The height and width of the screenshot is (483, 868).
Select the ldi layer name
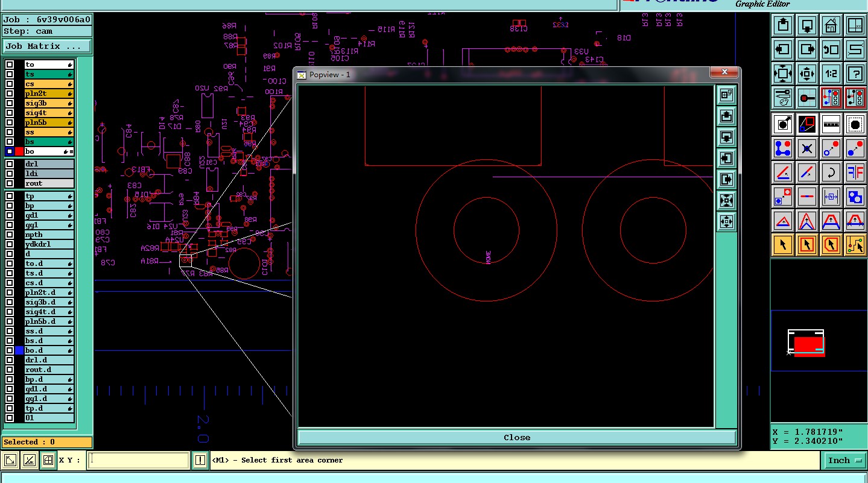[x=49, y=174]
